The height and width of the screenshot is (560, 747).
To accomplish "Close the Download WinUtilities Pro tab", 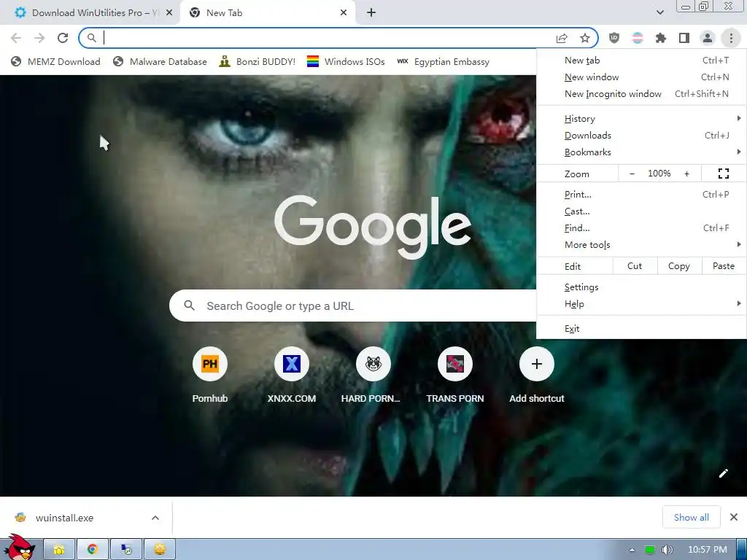I will point(169,13).
